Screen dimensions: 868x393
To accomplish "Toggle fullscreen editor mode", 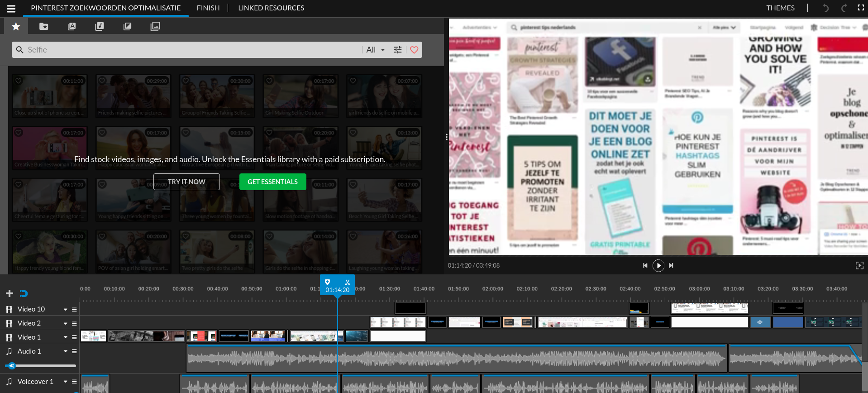I will [861, 8].
